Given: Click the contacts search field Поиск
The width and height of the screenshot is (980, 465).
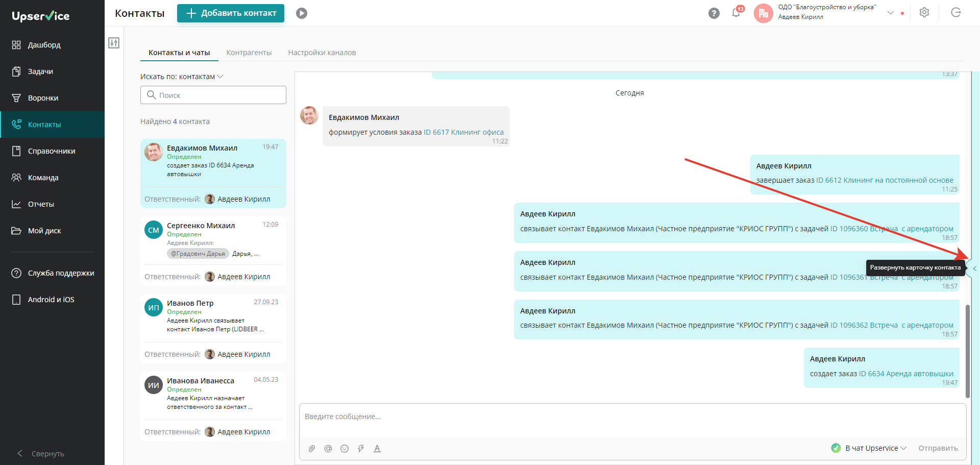Looking at the screenshot, I should [x=213, y=95].
